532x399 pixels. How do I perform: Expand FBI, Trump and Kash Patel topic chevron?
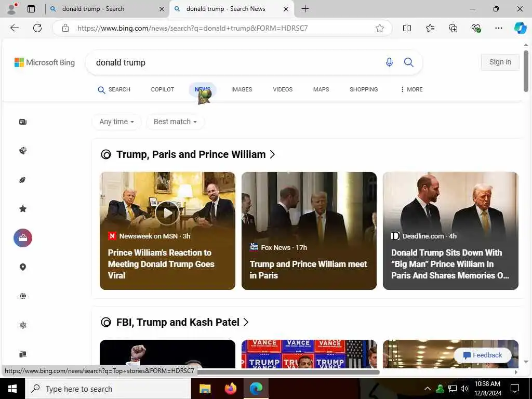tap(246, 322)
